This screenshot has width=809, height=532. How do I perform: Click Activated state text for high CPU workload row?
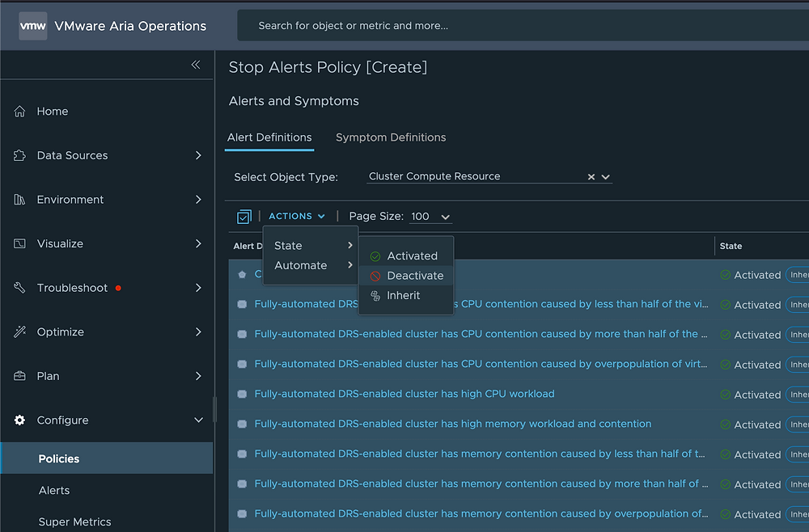757,395
